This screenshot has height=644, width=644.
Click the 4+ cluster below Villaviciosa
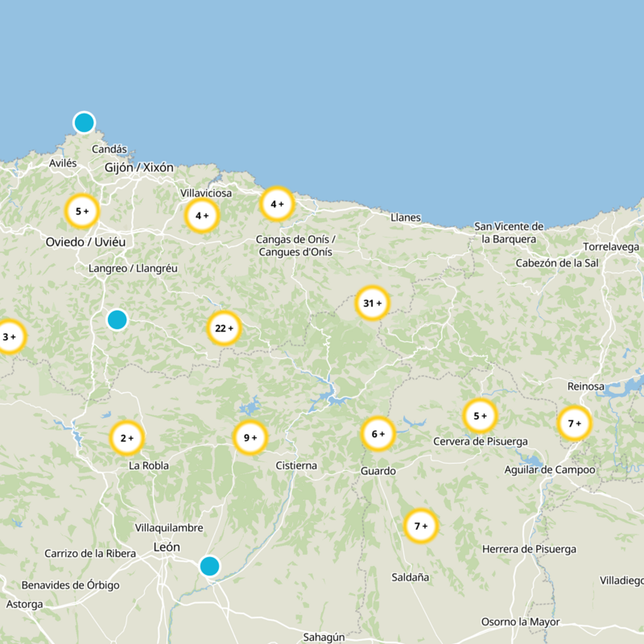[201, 216]
